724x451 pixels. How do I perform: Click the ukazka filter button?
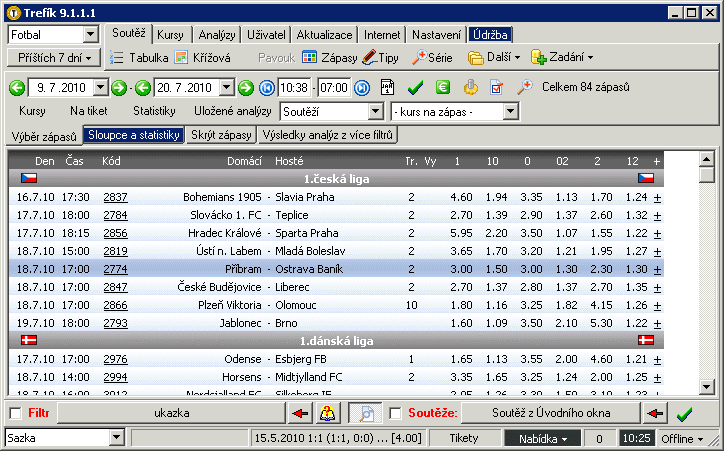(x=171, y=413)
